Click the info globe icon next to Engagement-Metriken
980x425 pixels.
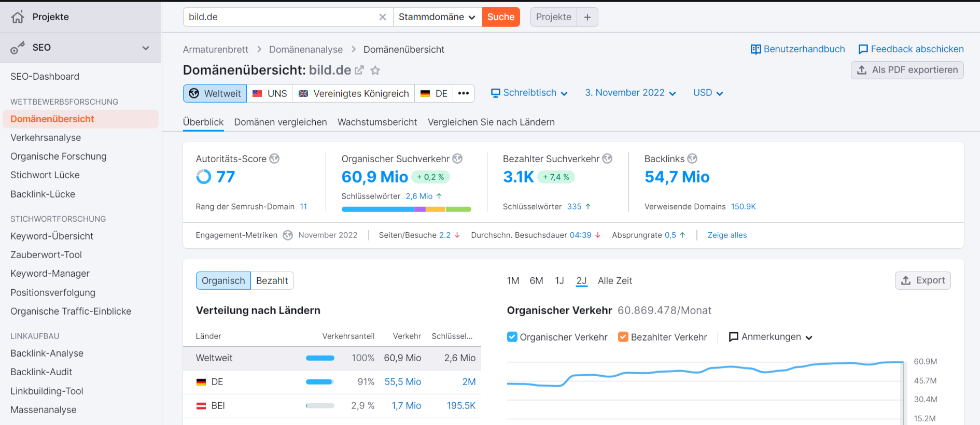tap(288, 235)
